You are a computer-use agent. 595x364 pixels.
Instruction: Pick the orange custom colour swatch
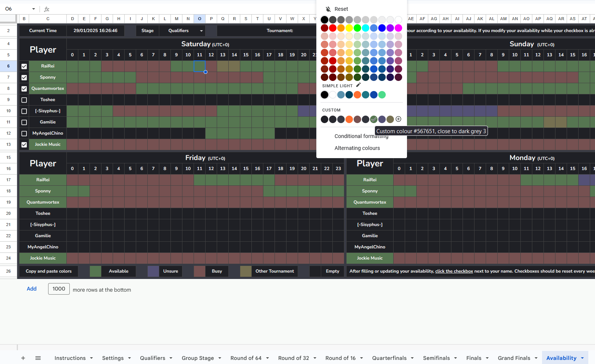click(x=349, y=119)
